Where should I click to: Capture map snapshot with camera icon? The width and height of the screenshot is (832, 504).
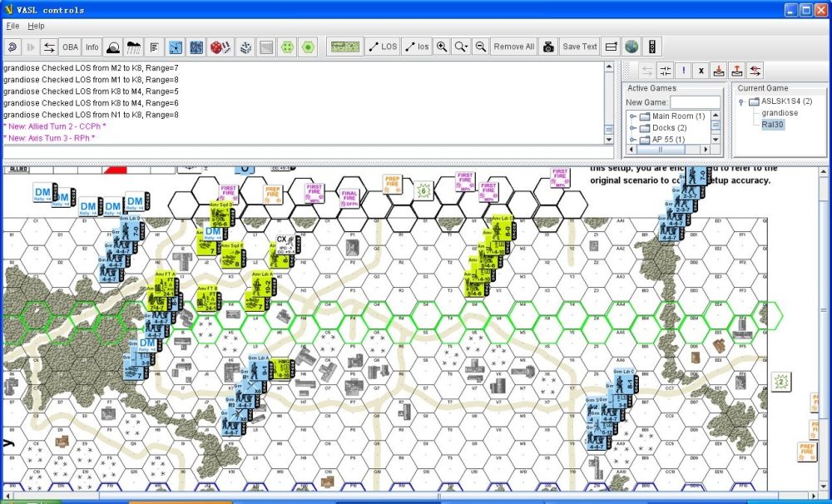point(548,47)
